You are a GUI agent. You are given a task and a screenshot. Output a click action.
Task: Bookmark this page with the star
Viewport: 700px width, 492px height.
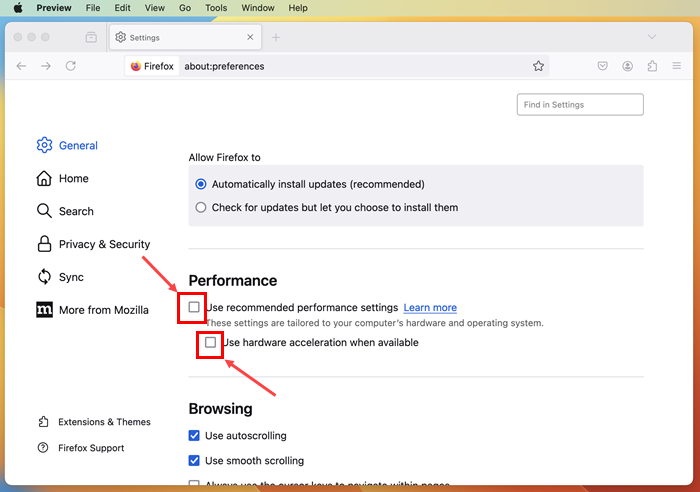538,66
